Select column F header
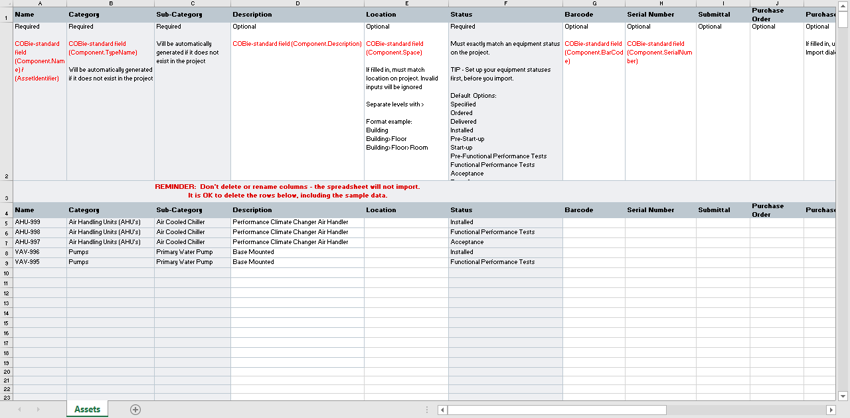850x418 pixels. 505,3
